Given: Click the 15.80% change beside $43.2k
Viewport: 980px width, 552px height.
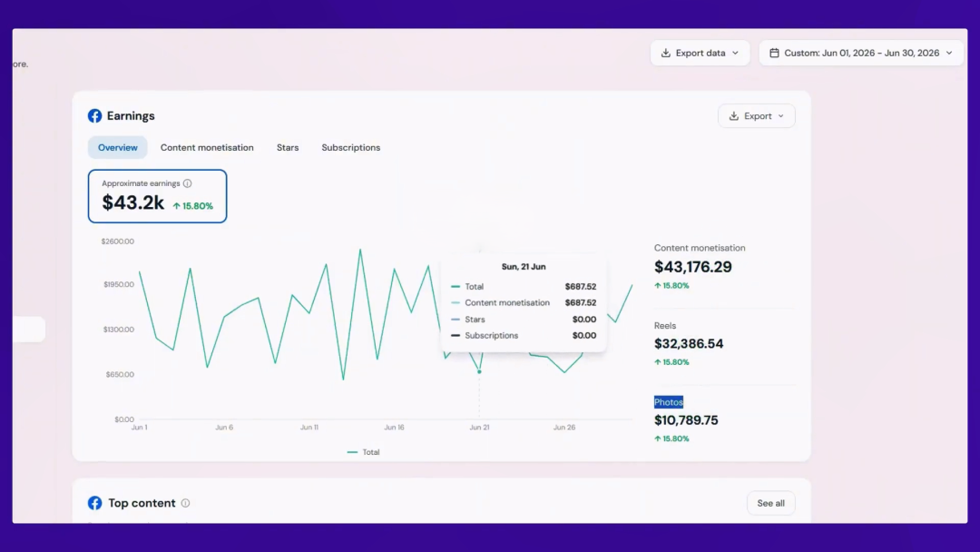Looking at the screenshot, I should (193, 206).
